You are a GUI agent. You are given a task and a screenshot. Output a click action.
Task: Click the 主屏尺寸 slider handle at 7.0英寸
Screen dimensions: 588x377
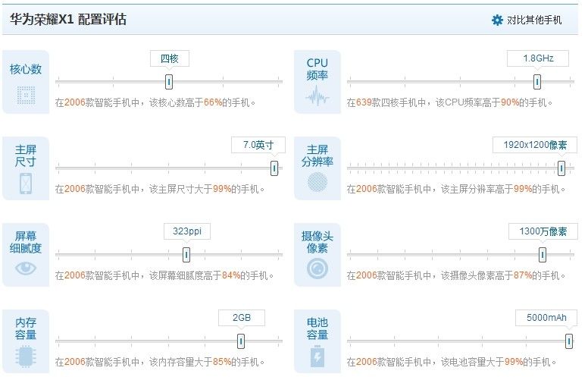(274, 168)
